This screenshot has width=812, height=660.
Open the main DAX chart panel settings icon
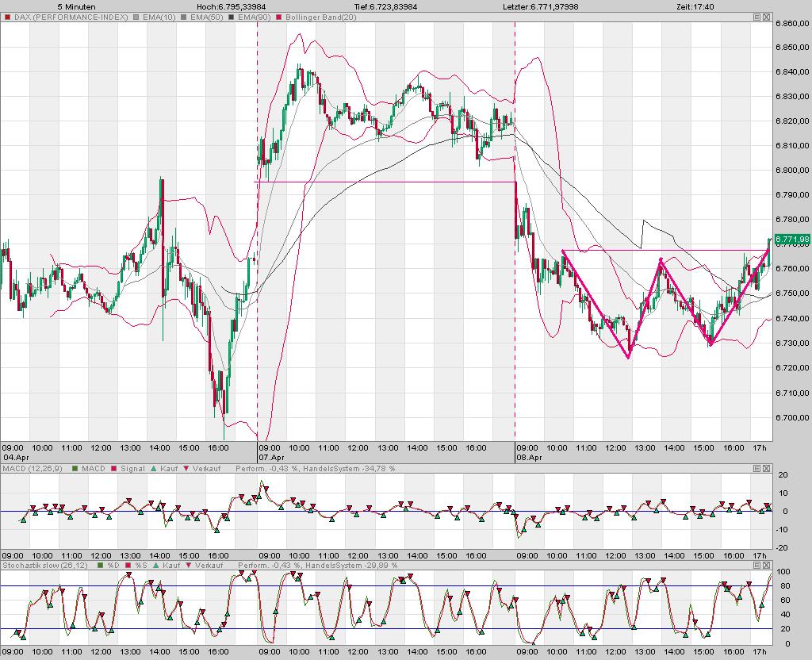click(x=756, y=17)
